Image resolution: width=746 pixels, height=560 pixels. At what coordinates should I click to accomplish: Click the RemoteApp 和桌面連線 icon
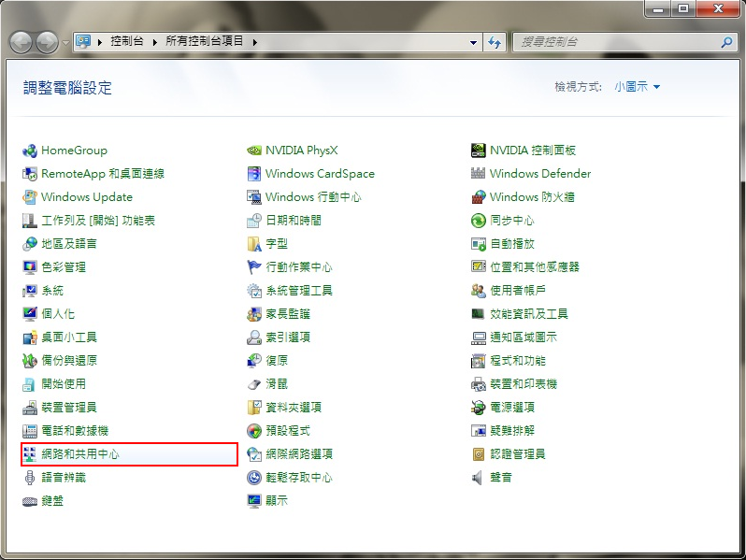[x=30, y=174]
